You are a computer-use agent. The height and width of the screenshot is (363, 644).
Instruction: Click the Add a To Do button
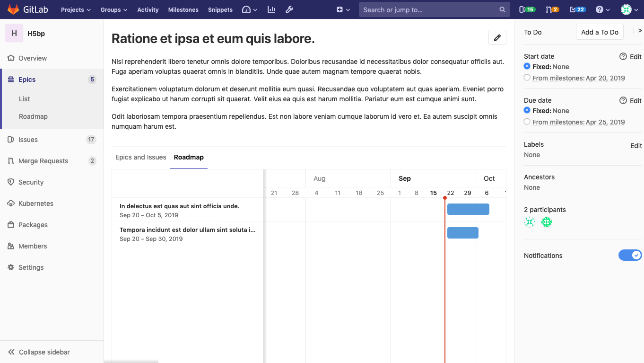tap(600, 32)
